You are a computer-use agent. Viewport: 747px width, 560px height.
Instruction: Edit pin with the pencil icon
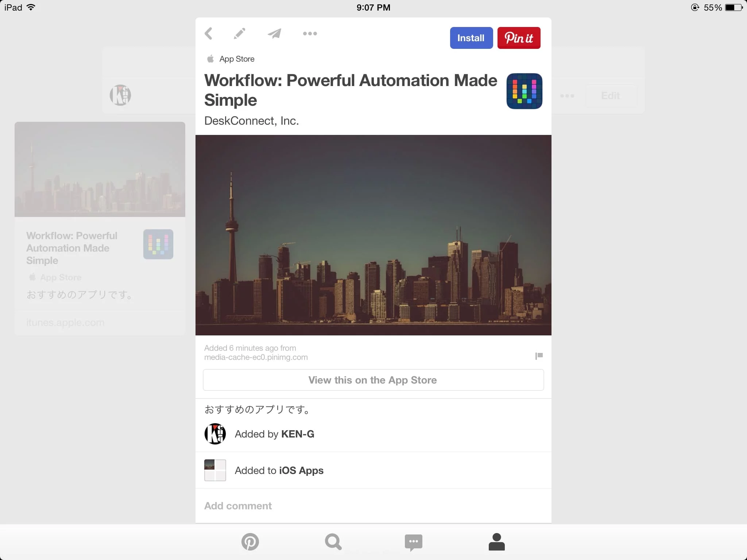(x=239, y=34)
